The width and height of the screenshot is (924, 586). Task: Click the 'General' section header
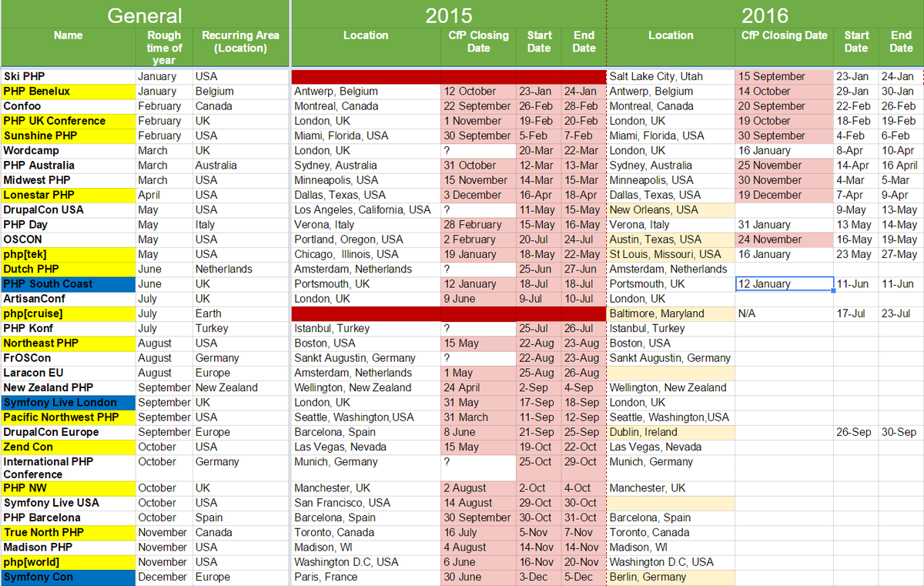tap(145, 15)
